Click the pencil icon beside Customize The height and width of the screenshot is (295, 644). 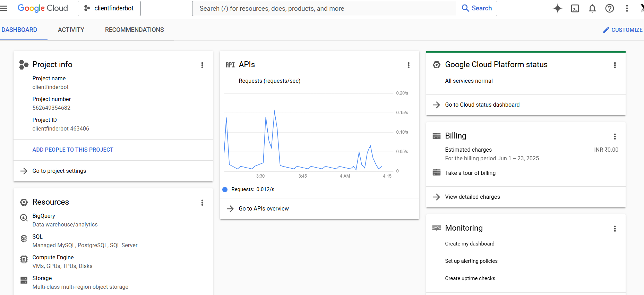click(x=606, y=30)
